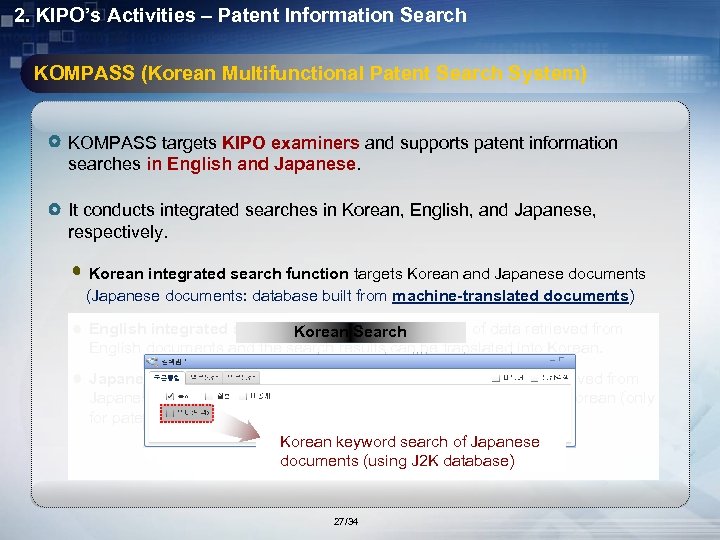This screenshot has height=540, width=720.
Task: Maximize the embedded search window
Action: (562, 360)
